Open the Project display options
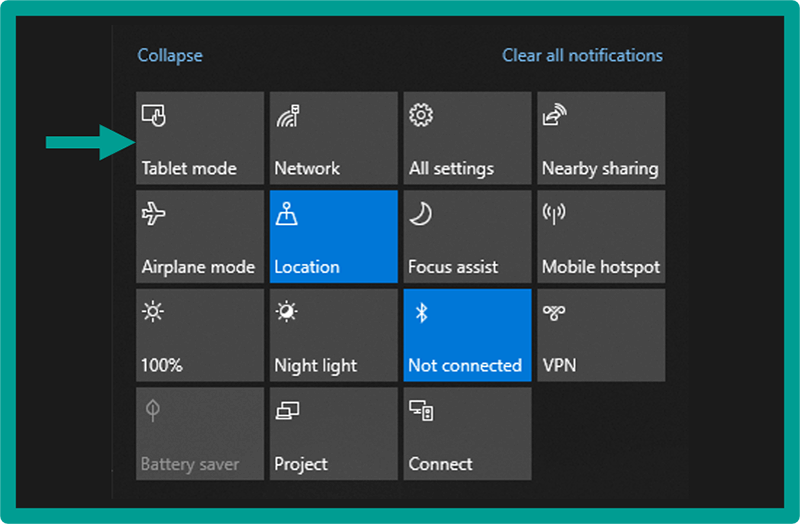 (x=334, y=433)
